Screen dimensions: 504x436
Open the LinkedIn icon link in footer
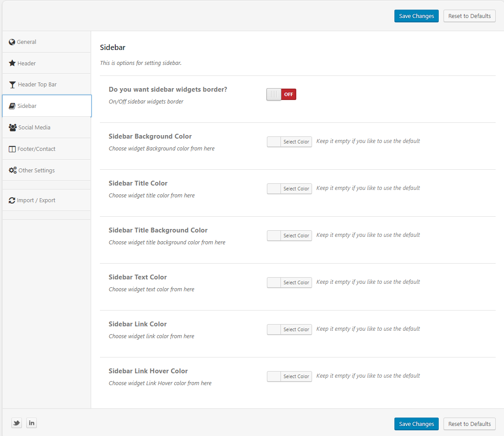tap(31, 423)
